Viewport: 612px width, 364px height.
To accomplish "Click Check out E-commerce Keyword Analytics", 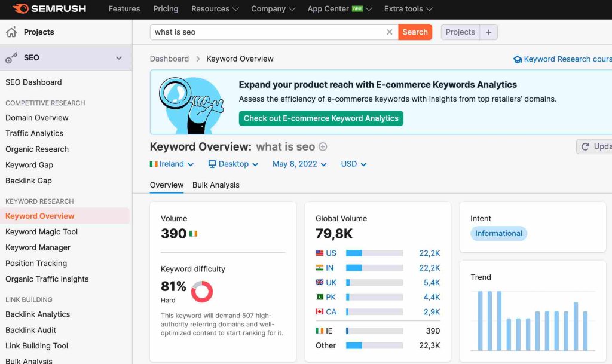I will pos(321,118).
